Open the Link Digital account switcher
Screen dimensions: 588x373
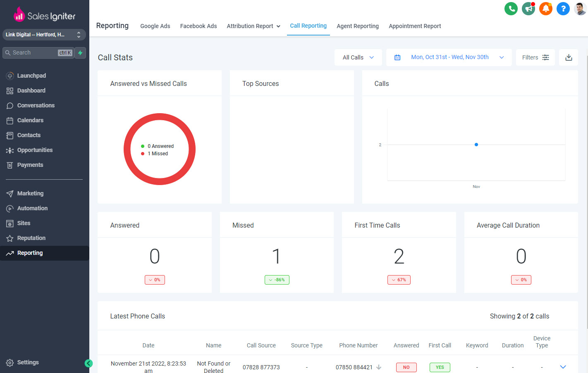click(44, 35)
